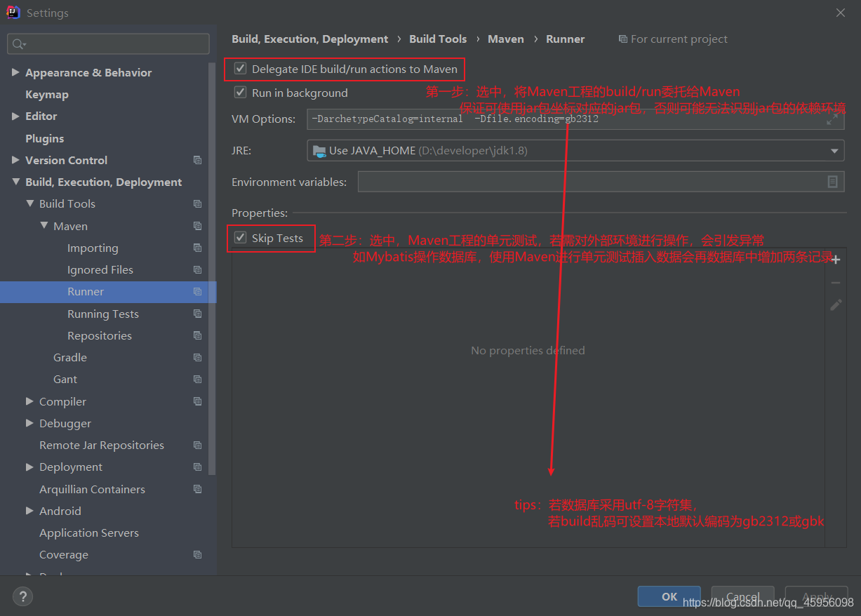Open the environment variables editor icon
Viewport: 861px width, 616px height.
pos(832,182)
